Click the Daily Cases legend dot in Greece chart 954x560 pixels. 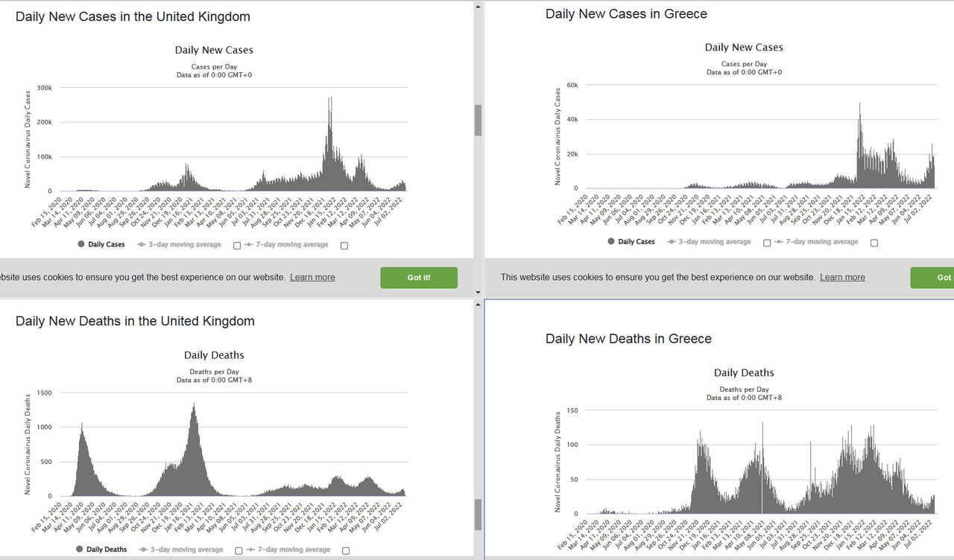tap(611, 241)
